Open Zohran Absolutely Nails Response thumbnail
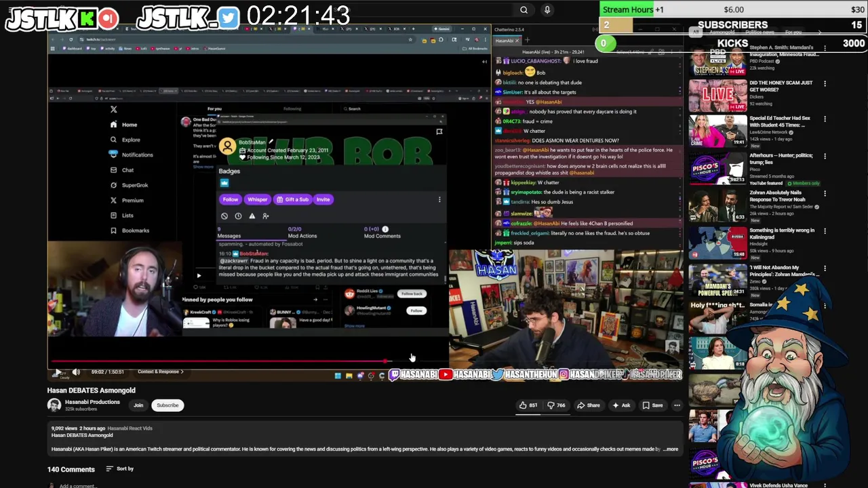The width and height of the screenshot is (868, 488). tap(718, 205)
